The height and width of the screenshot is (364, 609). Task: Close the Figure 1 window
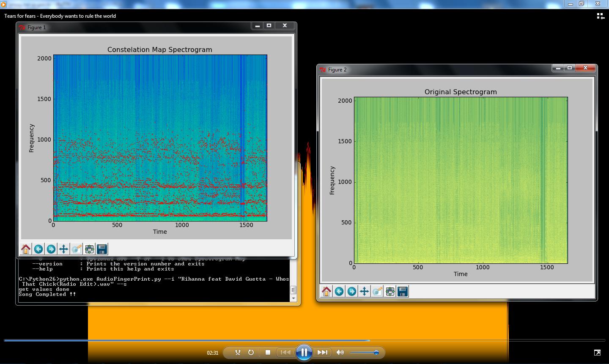coord(285,25)
